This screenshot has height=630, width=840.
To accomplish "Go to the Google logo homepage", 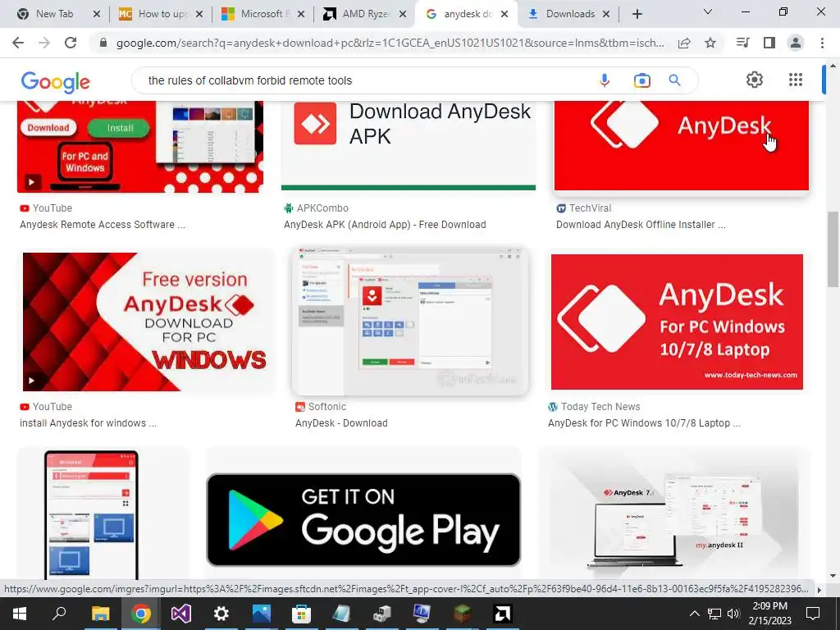I will 56,82.
